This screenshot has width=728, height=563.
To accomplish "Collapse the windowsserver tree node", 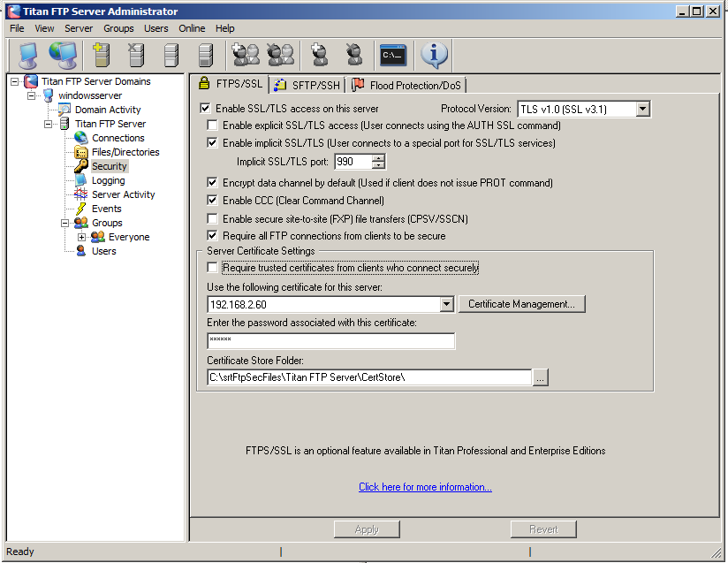I will click(x=32, y=96).
